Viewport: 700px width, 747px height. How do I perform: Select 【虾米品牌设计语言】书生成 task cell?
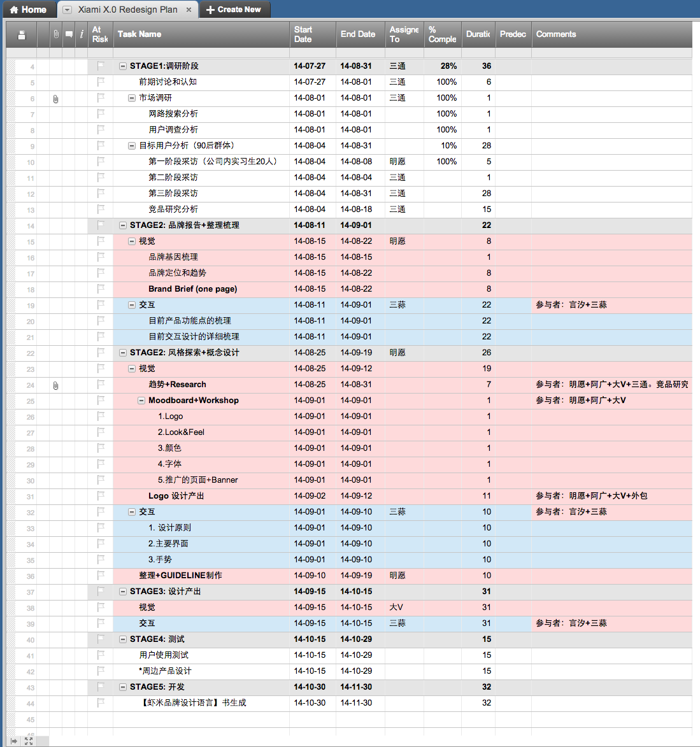[x=201, y=703]
